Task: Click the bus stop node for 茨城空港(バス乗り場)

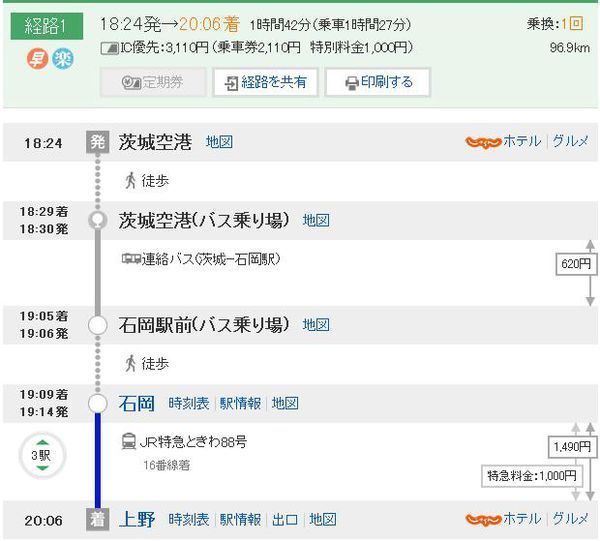Action: pyautogui.click(x=98, y=220)
